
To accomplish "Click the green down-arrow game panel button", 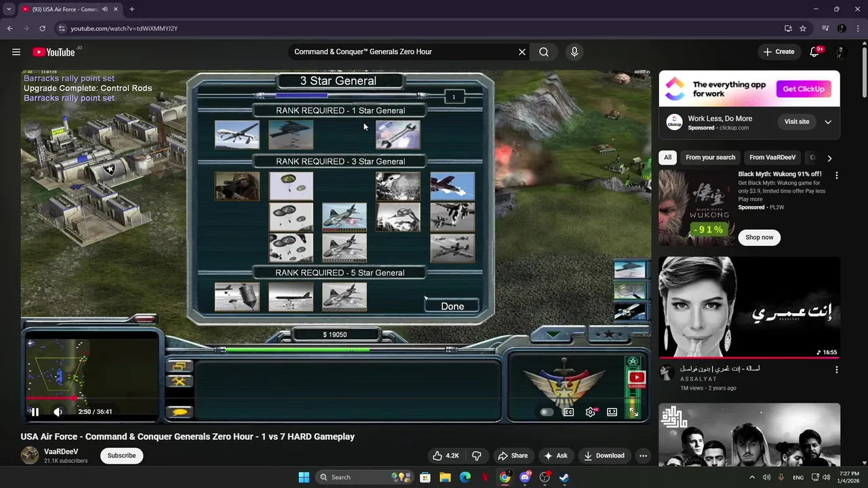I will tap(554, 334).
